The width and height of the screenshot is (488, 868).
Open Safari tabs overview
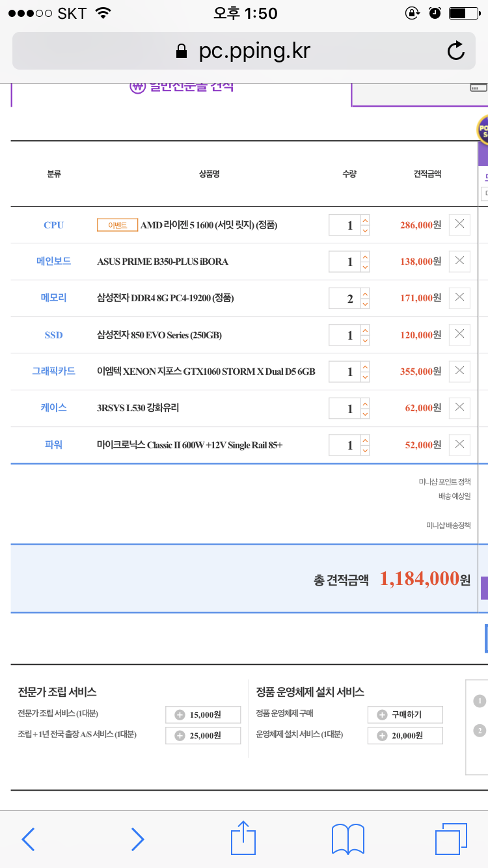point(451,839)
